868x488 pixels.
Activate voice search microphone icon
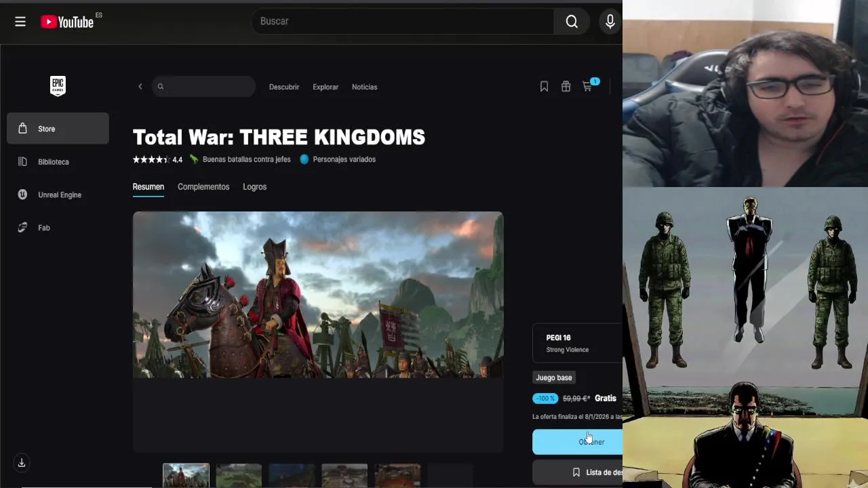coord(610,22)
